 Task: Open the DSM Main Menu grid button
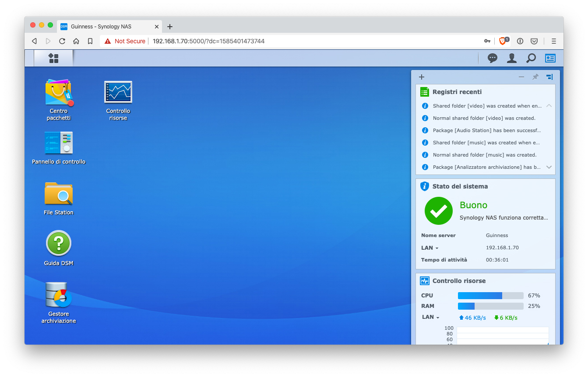[x=53, y=58]
